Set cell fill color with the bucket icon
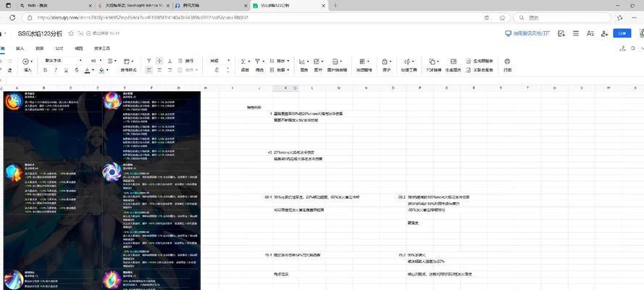 [x=101, y=70]
